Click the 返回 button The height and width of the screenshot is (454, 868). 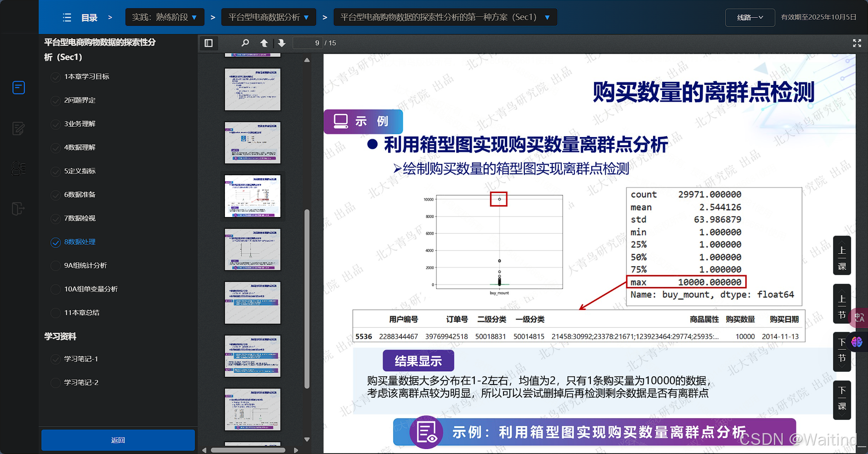(118, 440)
